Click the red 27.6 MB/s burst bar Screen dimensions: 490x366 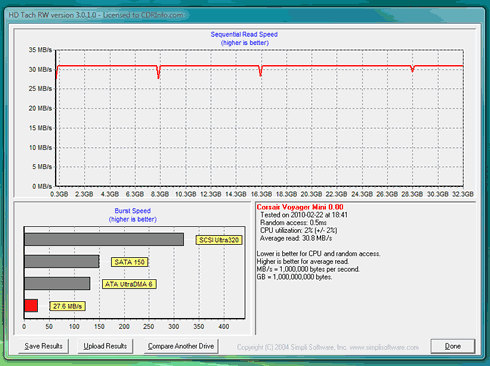(x=31, y=306)
